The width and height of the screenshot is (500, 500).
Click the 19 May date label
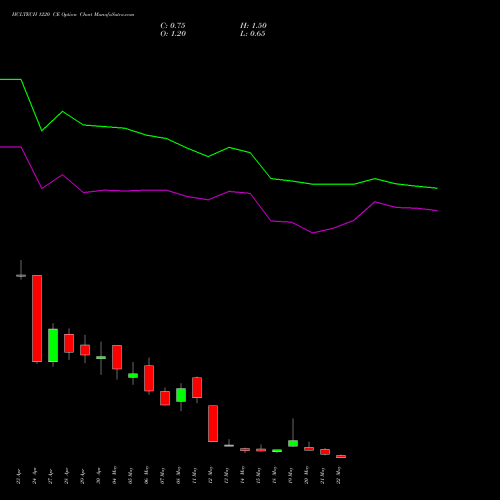click(291, 476)
